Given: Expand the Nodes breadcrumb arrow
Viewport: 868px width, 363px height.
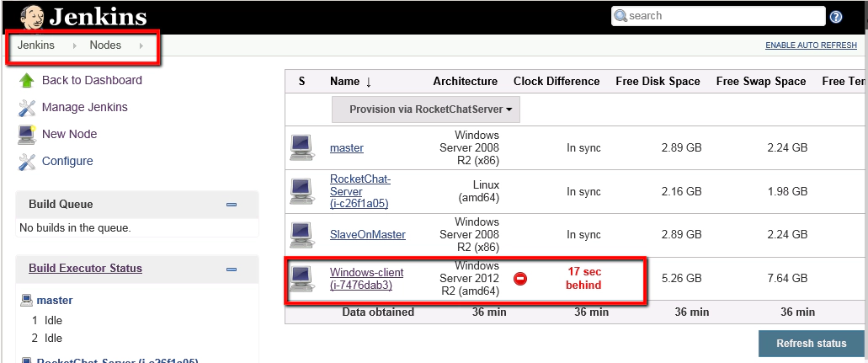Looking at the screenshot, I should click(x=141, y=45).
